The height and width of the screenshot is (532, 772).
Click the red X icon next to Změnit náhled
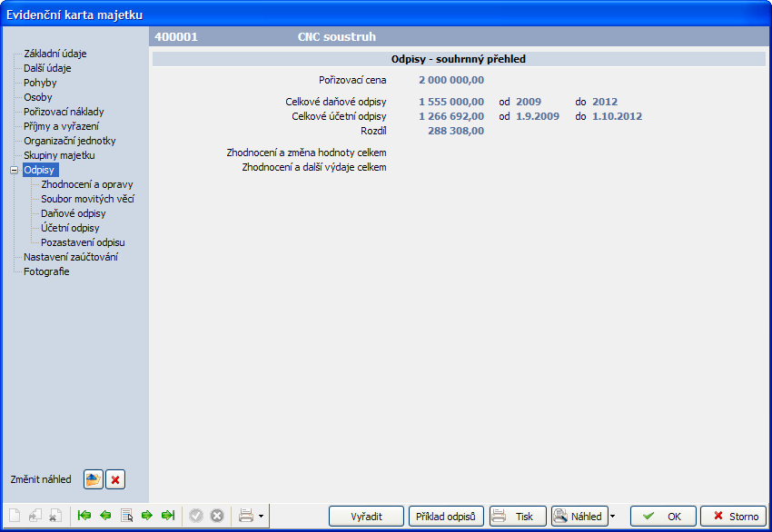tap(115, 479)
